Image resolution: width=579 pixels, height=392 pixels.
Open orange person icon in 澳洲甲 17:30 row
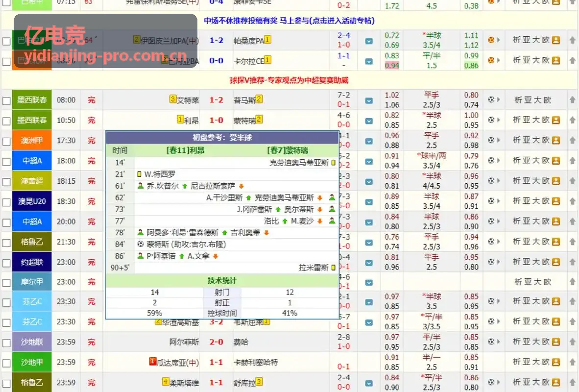pyautogui.click(x=556, y=141)
